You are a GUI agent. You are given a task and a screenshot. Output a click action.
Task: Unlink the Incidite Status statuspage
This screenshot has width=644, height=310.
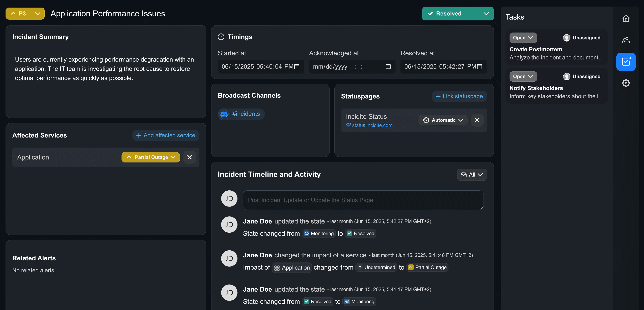(477, 120)
